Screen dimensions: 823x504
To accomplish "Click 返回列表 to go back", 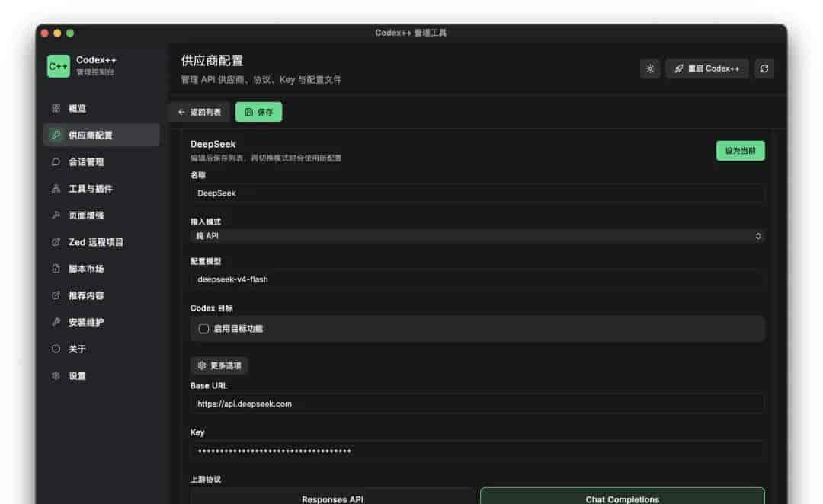I will point(200,112).
